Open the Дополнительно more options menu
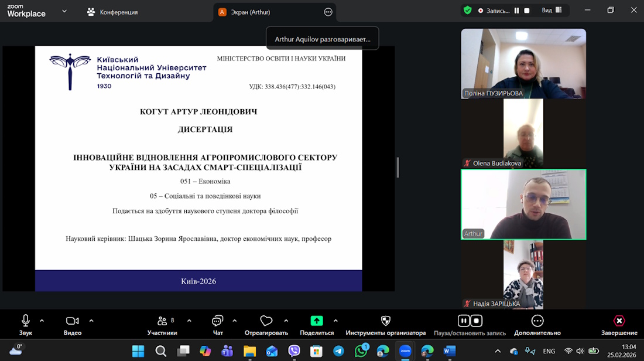The image size is (644, 361). tap(537, 325)
